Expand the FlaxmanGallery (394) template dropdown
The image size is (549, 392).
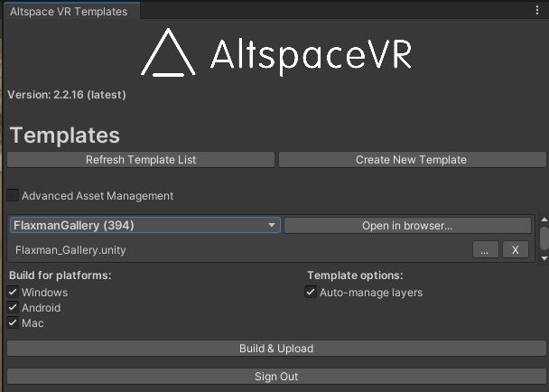point(144,226)
